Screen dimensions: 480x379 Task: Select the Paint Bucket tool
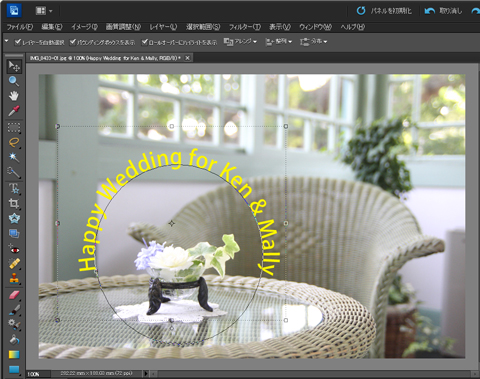pyautogui.click(x=14, y=339)
